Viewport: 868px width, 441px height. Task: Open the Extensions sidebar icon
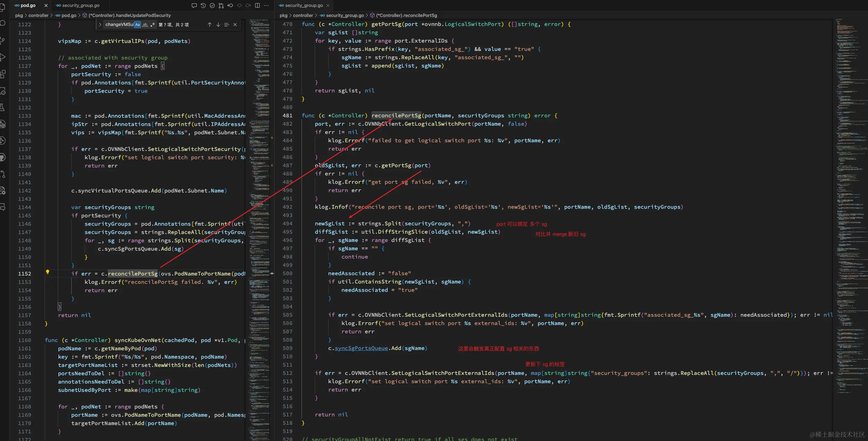3,74
